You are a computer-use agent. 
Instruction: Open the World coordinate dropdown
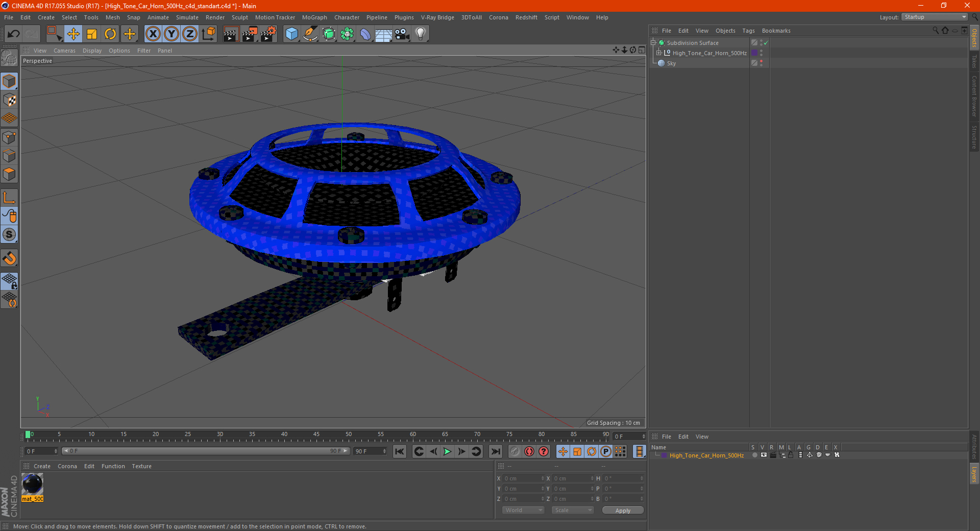[x=523, y=510]
